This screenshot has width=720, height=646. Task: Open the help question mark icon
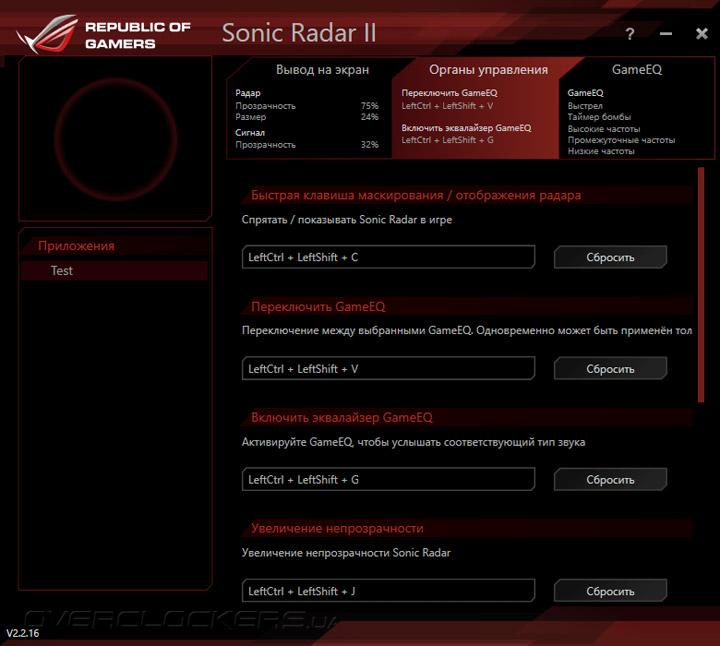tap(630, 34)
